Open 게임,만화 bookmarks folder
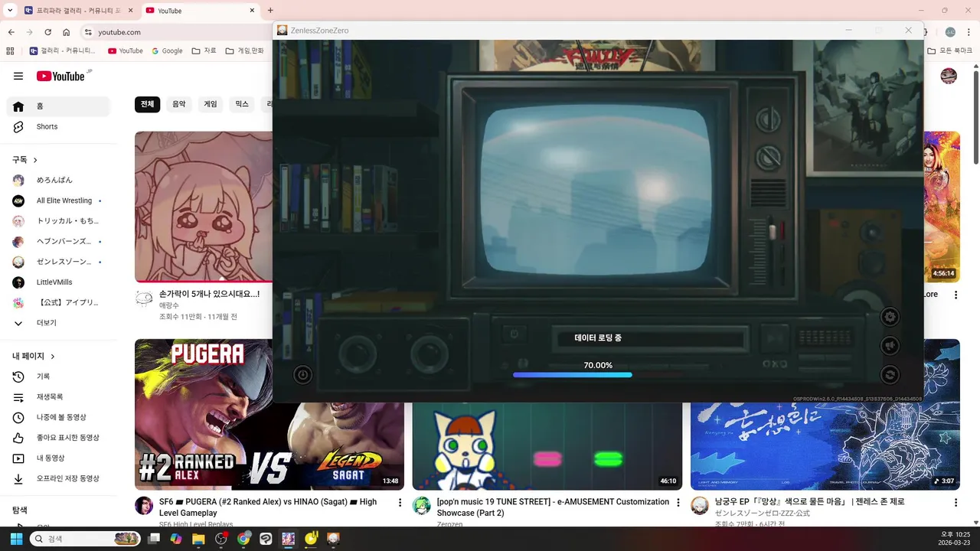 (x=244, y=51)
